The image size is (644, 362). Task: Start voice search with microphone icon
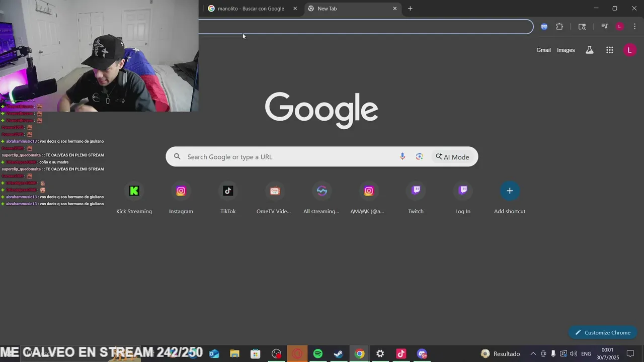tap(403, 157)
